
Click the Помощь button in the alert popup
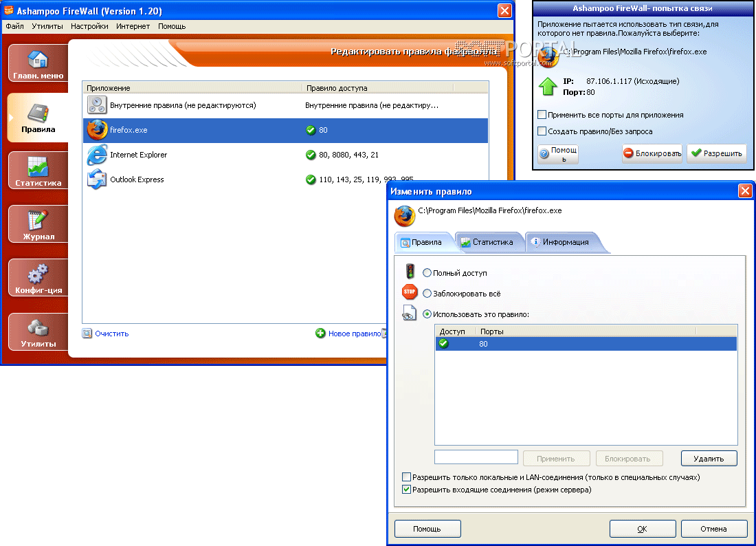pos(558,154)
